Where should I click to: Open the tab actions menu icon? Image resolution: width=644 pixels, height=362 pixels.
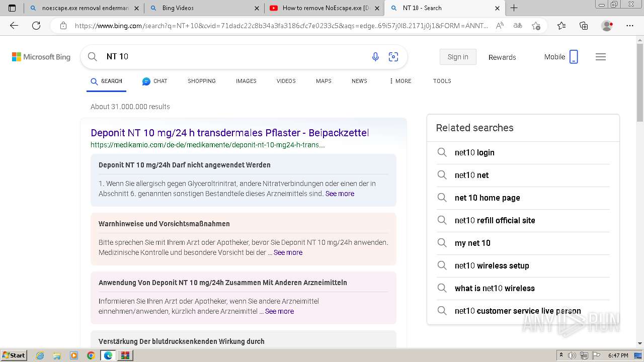(x=12, y=8)
